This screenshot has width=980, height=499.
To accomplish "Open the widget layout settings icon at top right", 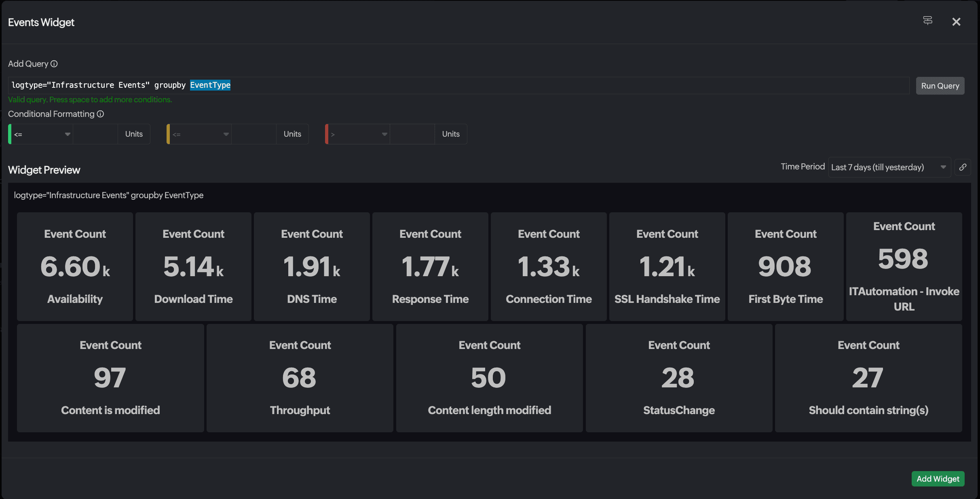I will click(927, 21).
